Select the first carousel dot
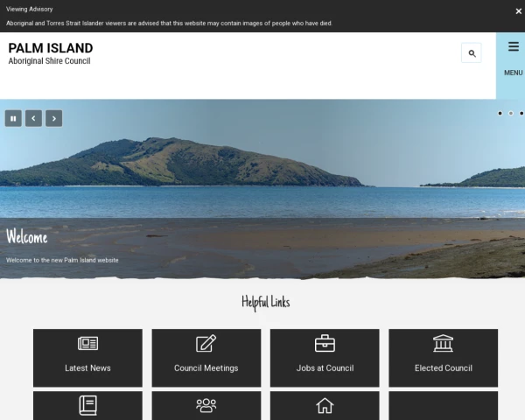This screenshot has width=525, height=420. [500, 113]
